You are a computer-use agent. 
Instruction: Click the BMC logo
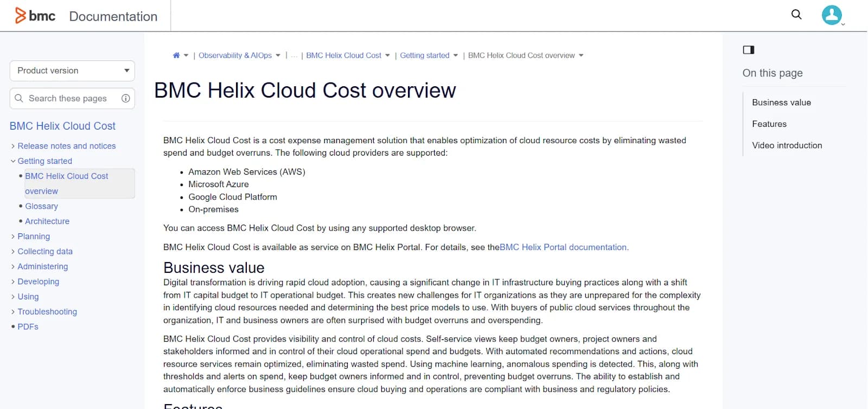tap(35, 16)
